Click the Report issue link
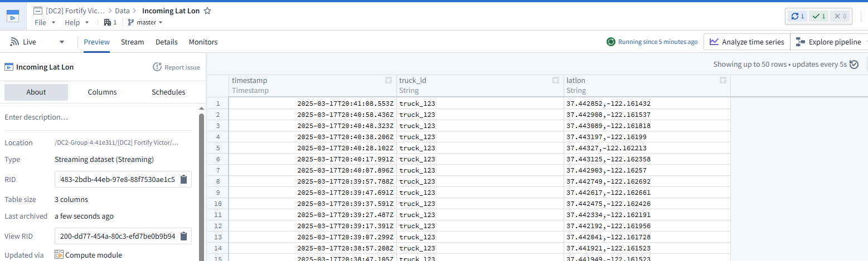Screen dimensions: 868x261 [176, 67]
